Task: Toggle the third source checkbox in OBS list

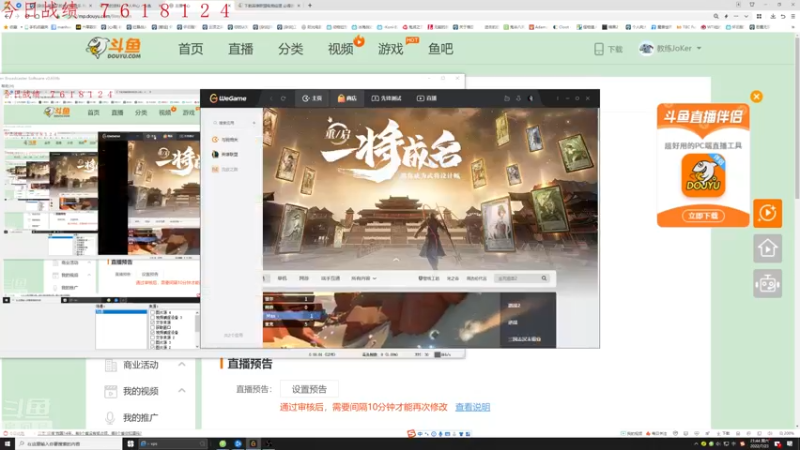Action: coord(152,322)
